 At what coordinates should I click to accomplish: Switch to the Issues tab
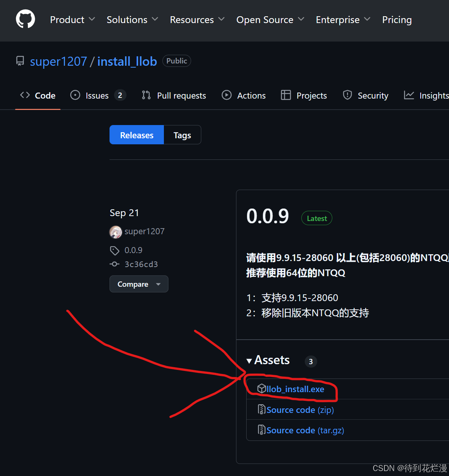[x=98, y=96]
